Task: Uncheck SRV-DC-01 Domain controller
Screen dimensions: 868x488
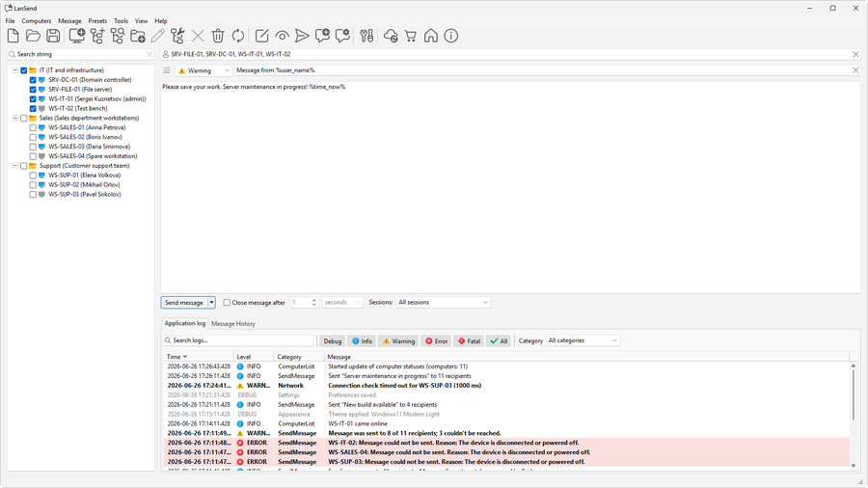Action: (33, 80)
